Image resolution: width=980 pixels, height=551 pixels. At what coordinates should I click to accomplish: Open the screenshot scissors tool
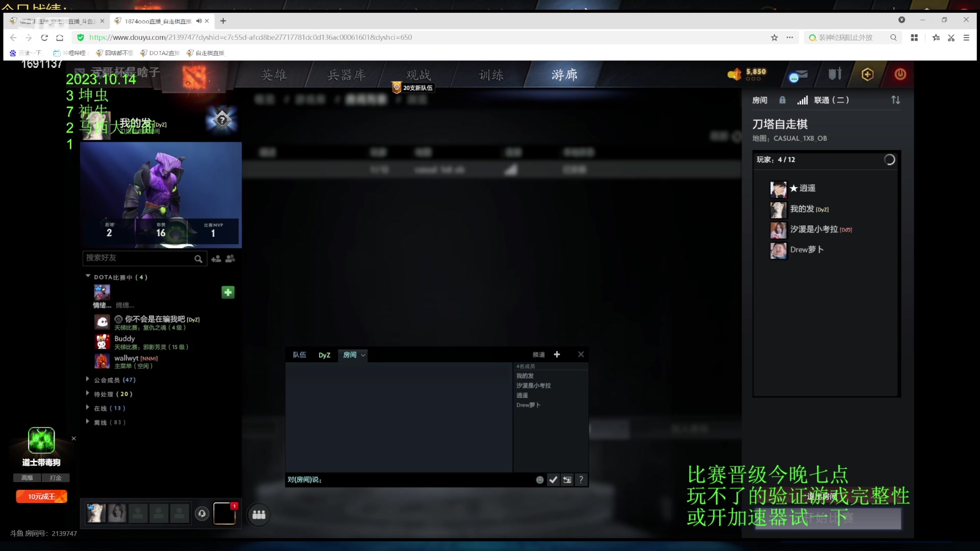951,38
